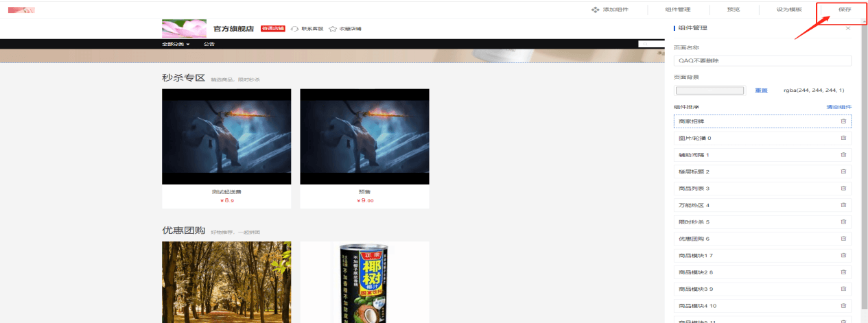Select the 商品列表 3 component row
This screenshot has height=323, width=868.
[762, 188]
